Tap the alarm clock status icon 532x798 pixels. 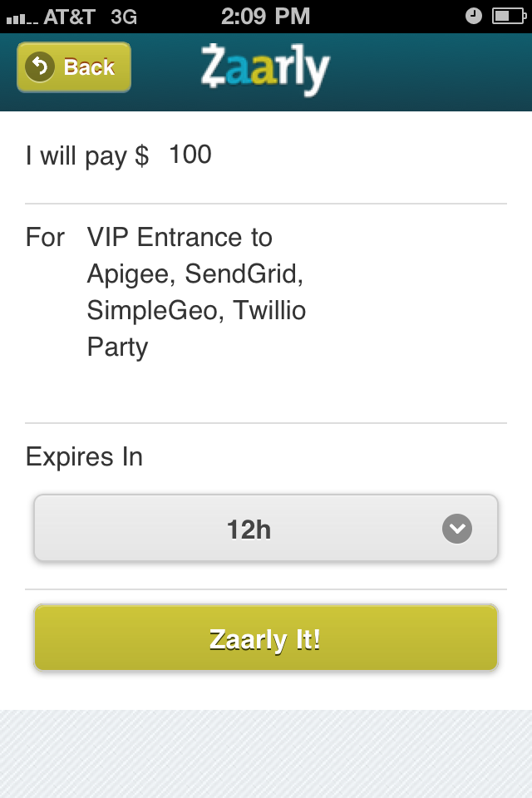(x=473, y=16)
